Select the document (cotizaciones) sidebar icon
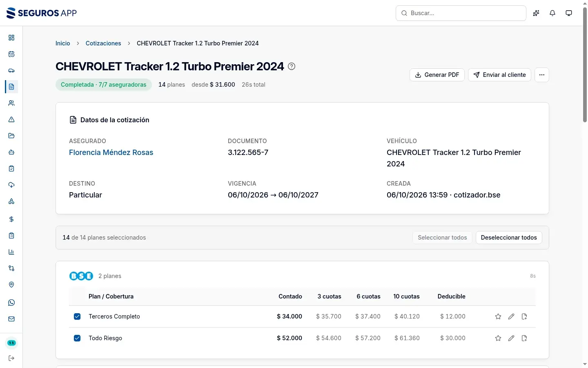 click(x=11, y=87)
